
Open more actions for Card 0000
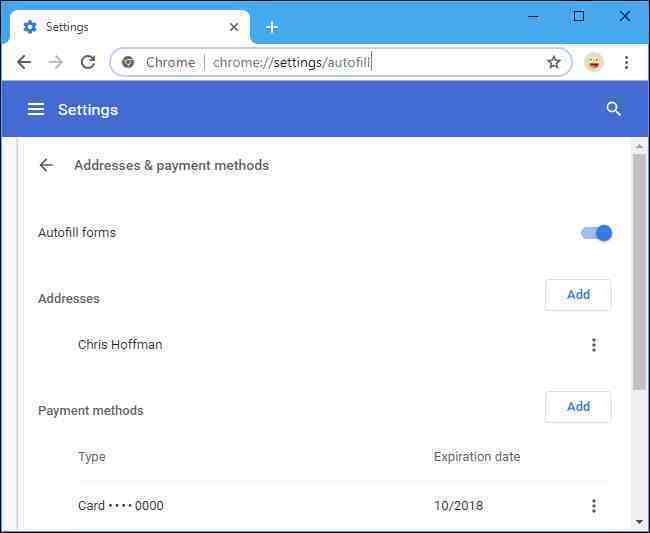click(594, 506)
